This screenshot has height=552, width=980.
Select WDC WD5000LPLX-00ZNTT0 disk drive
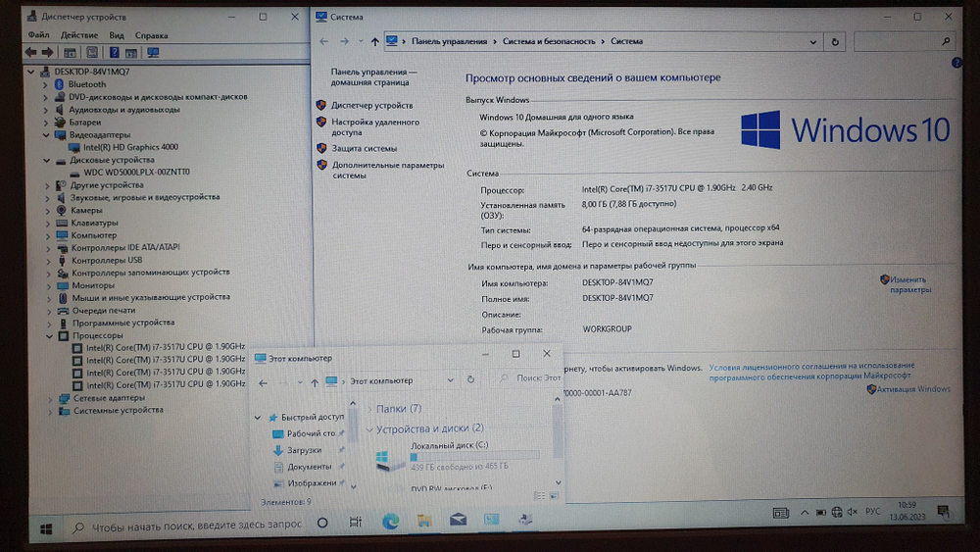pos(136,172)
